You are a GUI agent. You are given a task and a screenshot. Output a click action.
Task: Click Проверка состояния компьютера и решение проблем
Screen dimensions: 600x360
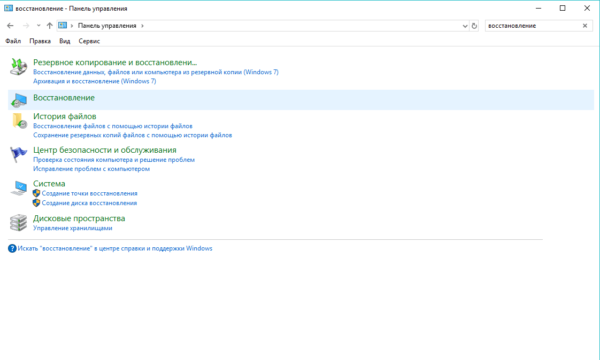[x=114, y=160]
